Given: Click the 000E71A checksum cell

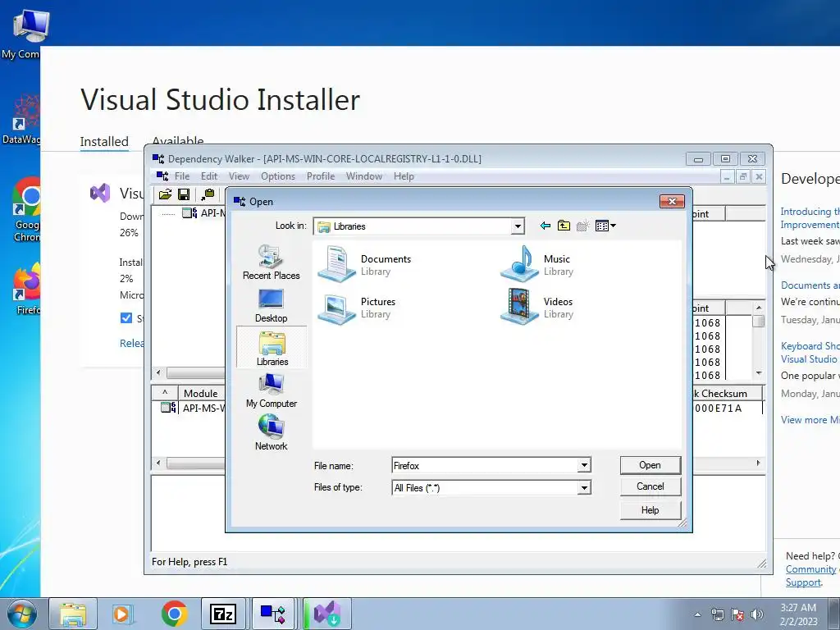Looking at the screenshot, I should click(x=718, y=409).
